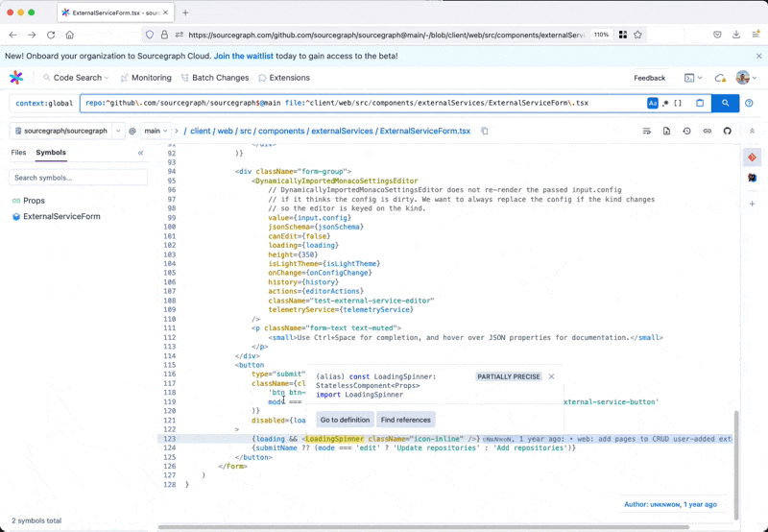Open second extension icon in right sidebar

click(752, 178)
